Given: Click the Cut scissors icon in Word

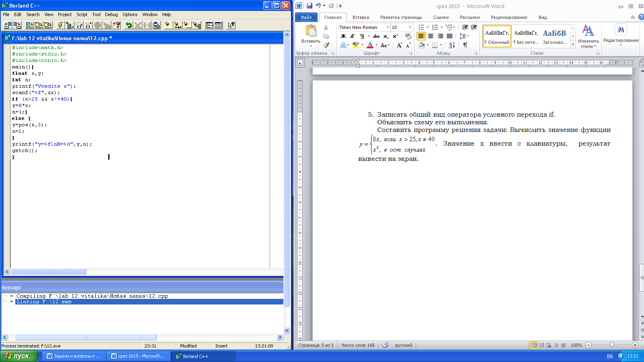Looking at the screenshot, I should (x=326, y=27).
